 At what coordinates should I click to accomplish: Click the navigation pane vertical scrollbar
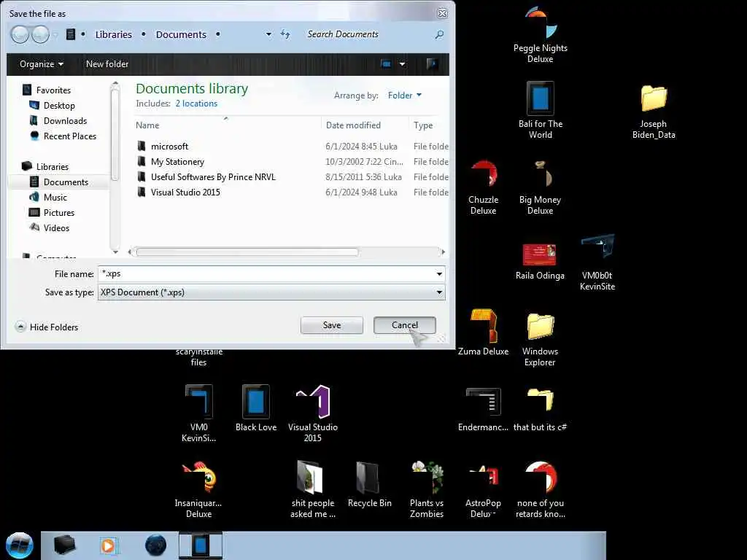(x=115, y=134)
